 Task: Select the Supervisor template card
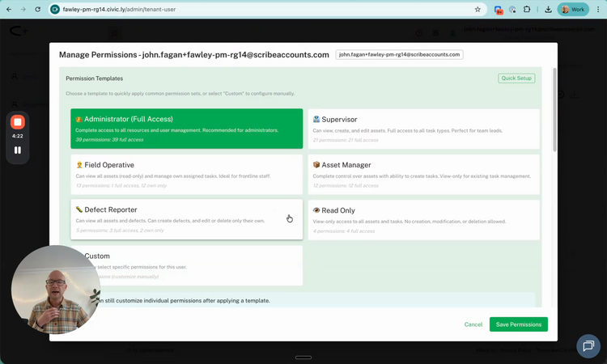423,129
